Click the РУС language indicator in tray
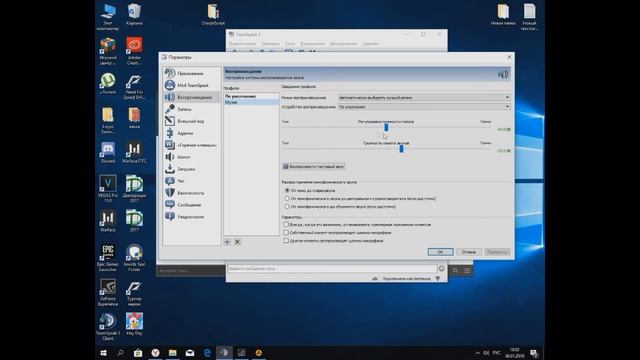 [x=497, y=353]
